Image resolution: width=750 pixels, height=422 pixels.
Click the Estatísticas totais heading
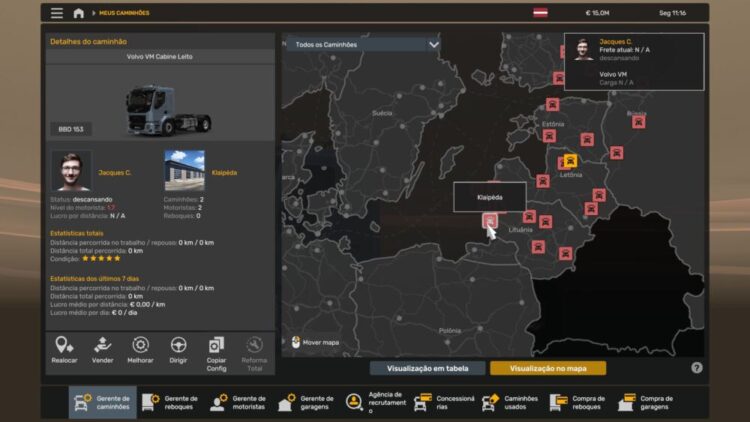[x=77, y=233]
